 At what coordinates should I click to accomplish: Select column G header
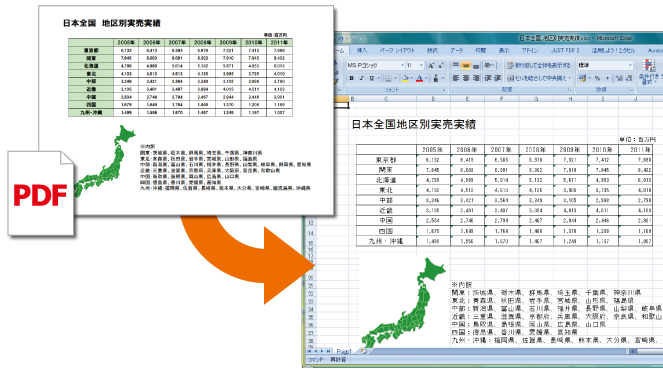(x=536, y=99)
